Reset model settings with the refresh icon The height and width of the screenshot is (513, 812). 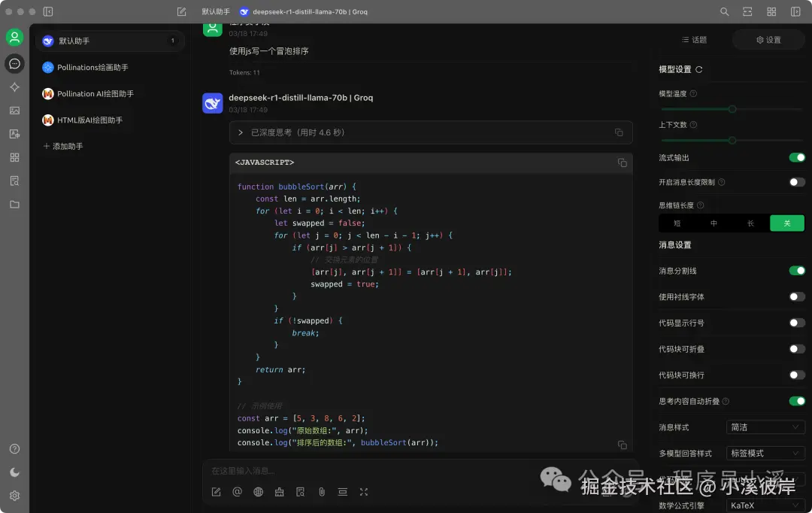tap(698, 69)
